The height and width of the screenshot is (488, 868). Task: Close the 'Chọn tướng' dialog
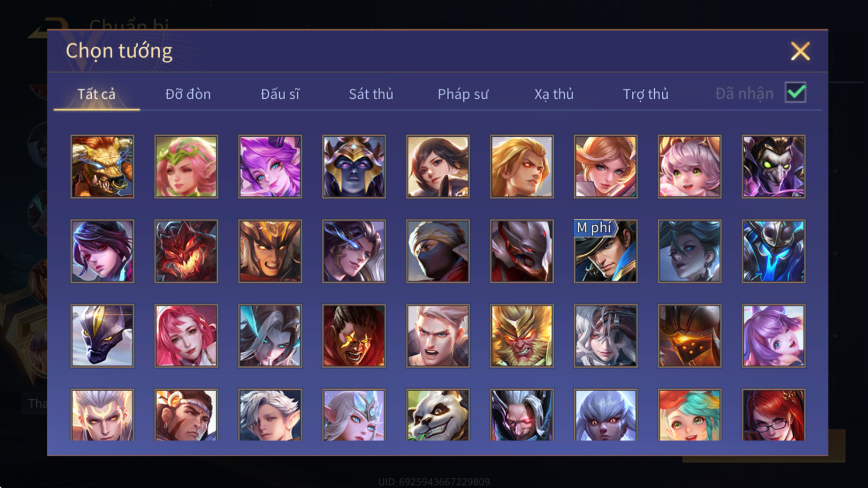click(x=800, y=51)
